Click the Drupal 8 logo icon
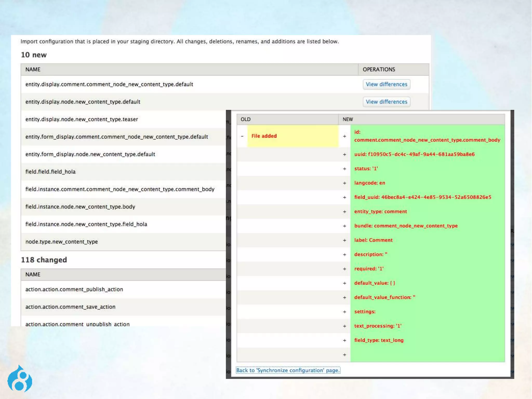The width and height of the screenshot is (532, 399). tap(20, 379)
